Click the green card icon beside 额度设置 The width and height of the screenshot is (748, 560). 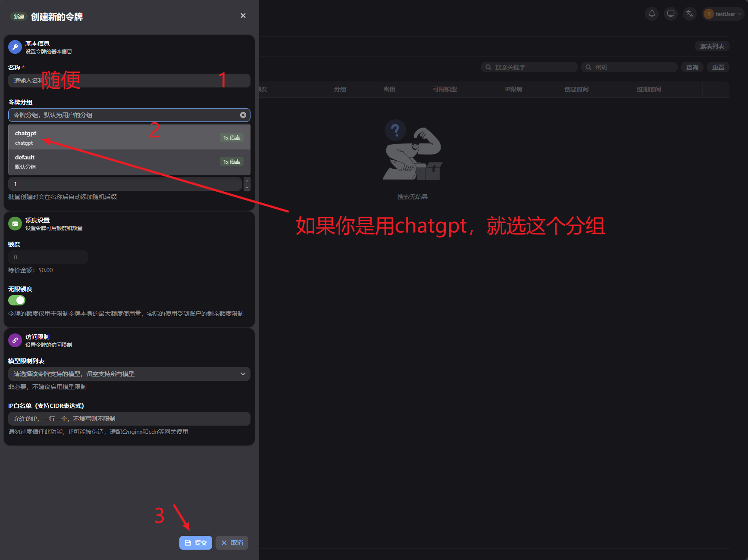tap(15, 224)
